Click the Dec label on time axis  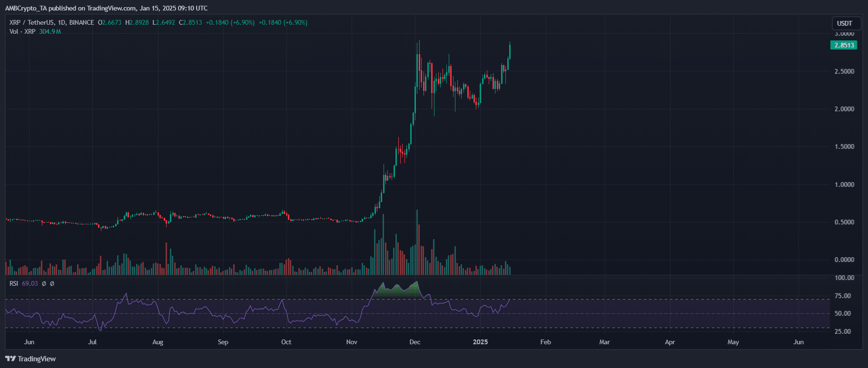[x=415, y=342]
